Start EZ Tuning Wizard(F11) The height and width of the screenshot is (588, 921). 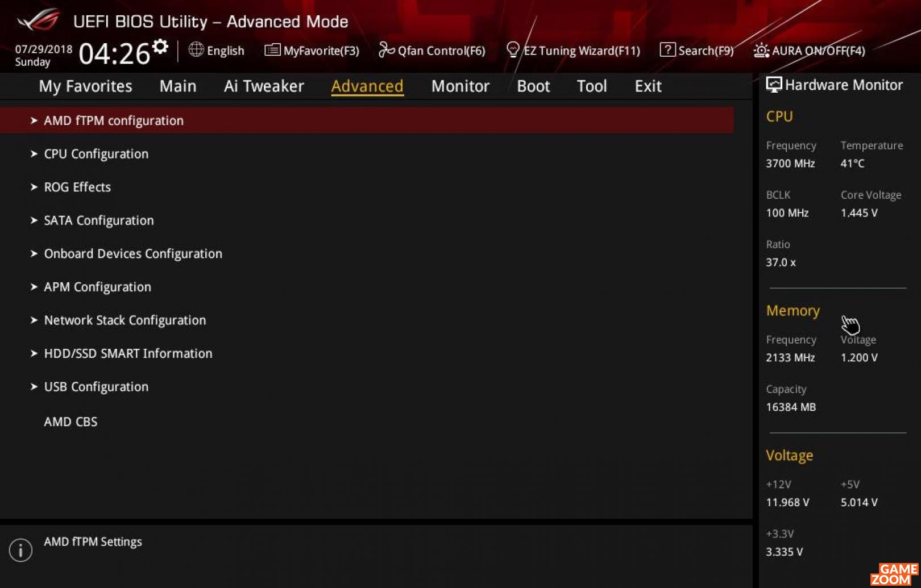click(x=573, y=51)
